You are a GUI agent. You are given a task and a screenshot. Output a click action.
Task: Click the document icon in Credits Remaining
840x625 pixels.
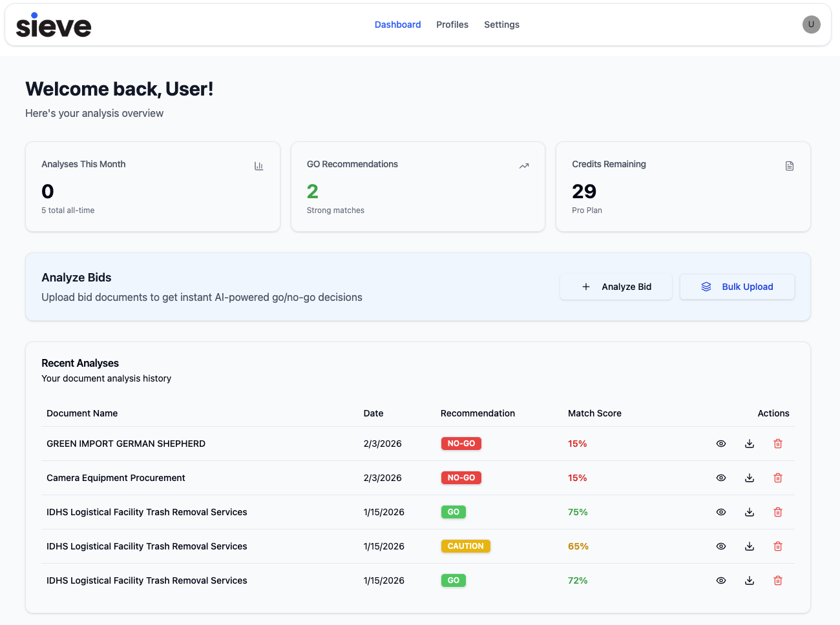point(790,166)
